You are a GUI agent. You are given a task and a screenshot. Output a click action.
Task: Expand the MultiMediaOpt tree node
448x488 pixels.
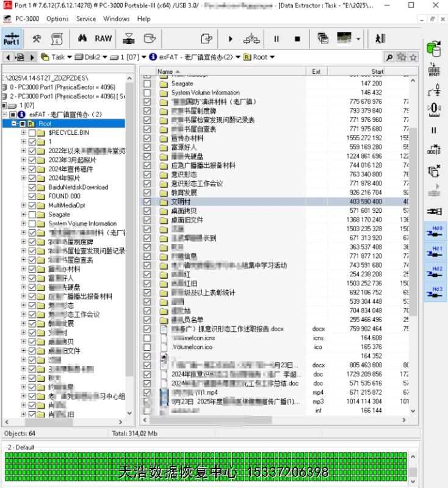coord(24,206)
